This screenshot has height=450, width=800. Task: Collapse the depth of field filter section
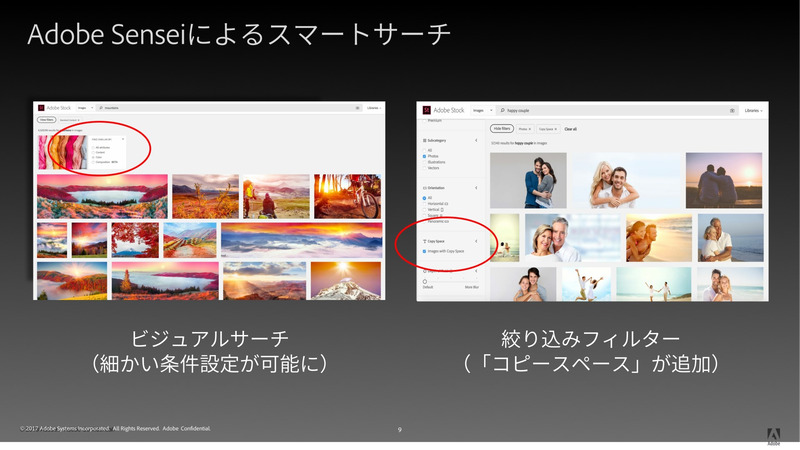476,271
